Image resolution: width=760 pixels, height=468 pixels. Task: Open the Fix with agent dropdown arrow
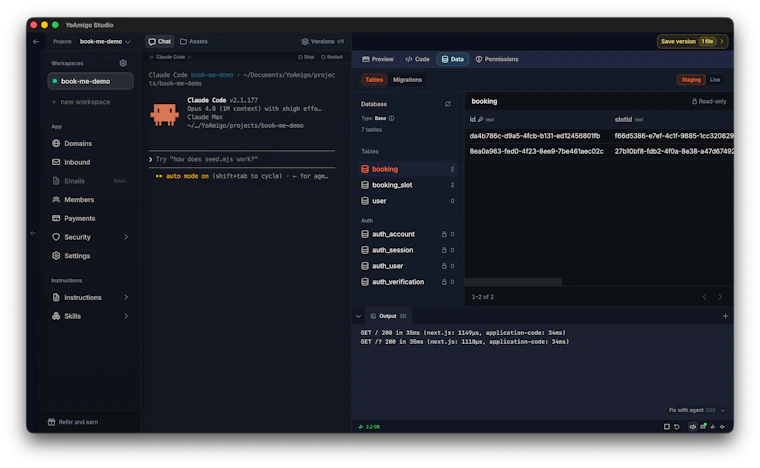coord(723,410)
